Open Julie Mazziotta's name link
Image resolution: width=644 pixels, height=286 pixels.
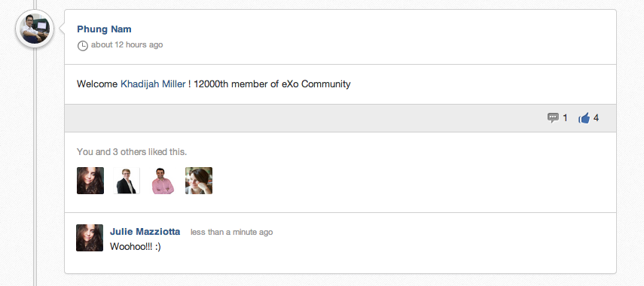tap(145, 232)
